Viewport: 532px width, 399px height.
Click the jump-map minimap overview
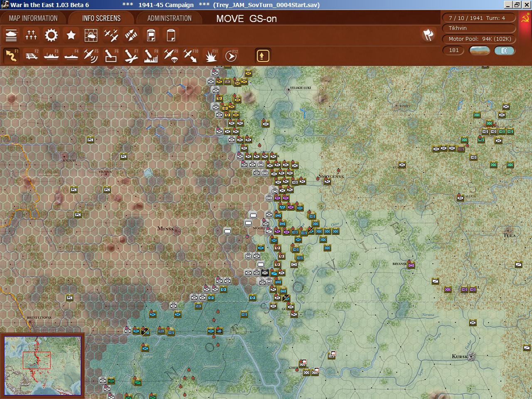pos(43,366)
